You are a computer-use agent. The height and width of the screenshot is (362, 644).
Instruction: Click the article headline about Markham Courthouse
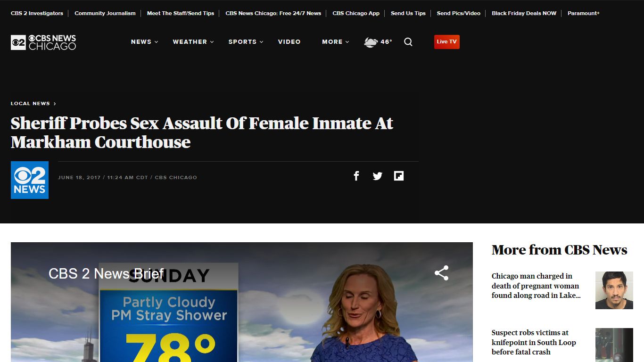point(202,132)
